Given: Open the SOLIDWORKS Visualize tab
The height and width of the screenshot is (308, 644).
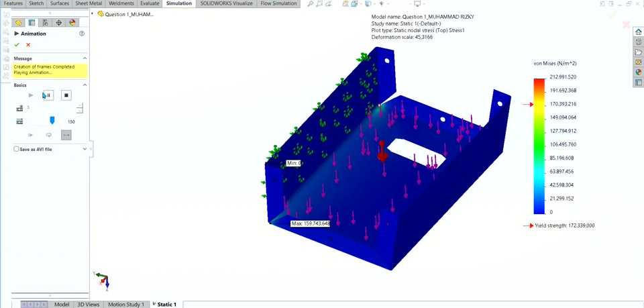Looking at the screenshot, I should click(x=226, y=3).
